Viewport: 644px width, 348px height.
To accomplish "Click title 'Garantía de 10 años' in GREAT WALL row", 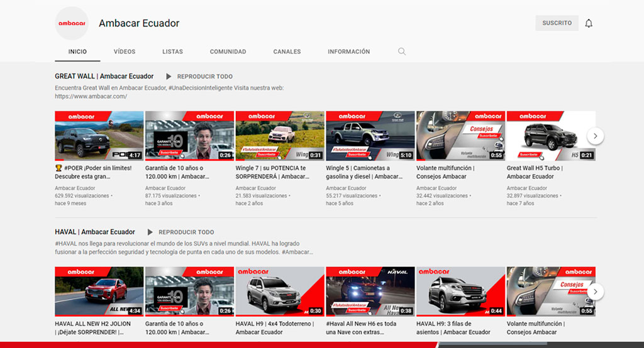I will [x=177, y=172].
